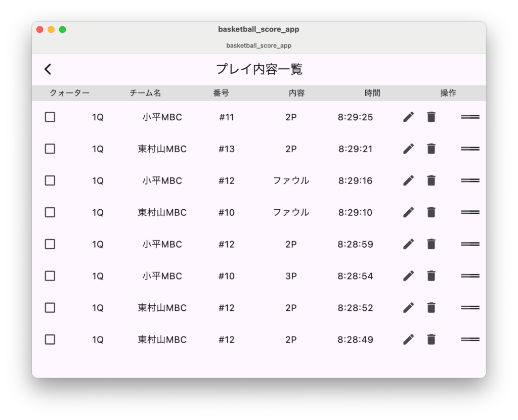Image resolution: width=518 pixels, height=420 pixels.
Task: Tick the checkbox for the 8:28:59 play
Action: (x=50, y=244)
